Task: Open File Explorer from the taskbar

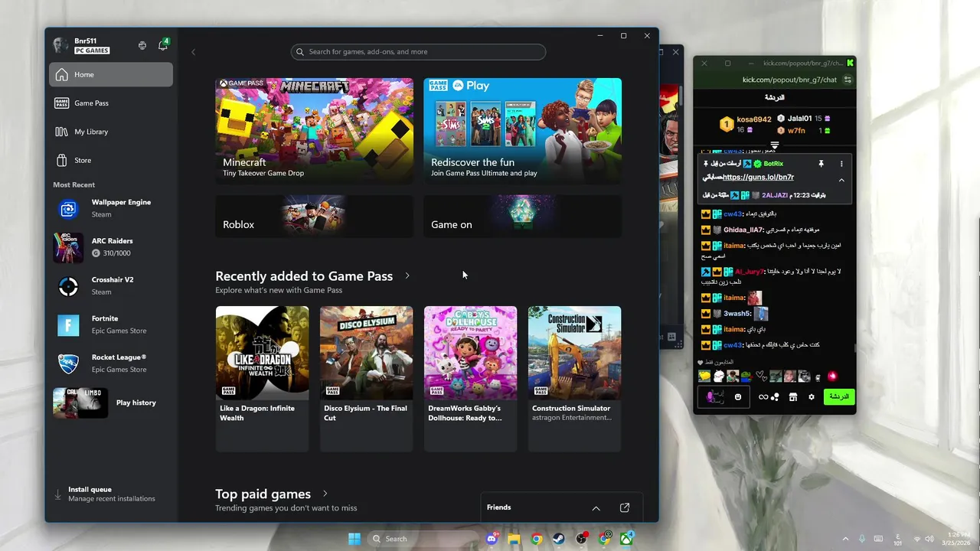Action: tap(514, 539)
